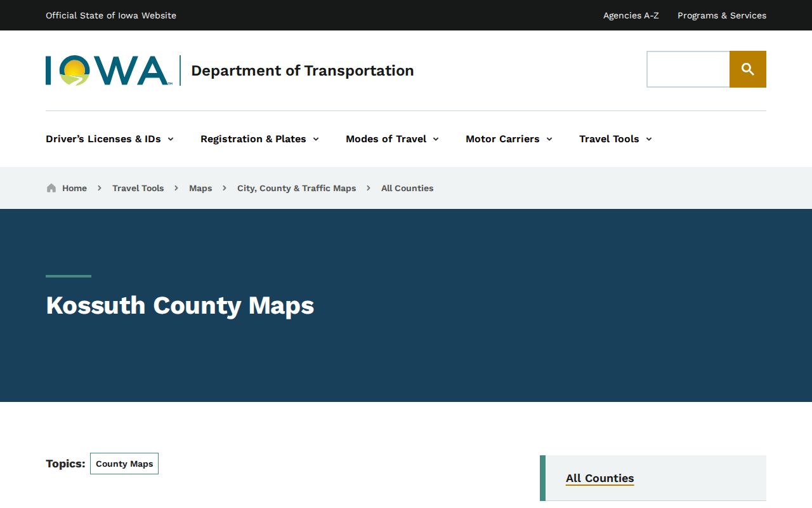Expand the Registration & Plates chevron
812x508 pixels.
pyautogui.click(x=316, y=139)
